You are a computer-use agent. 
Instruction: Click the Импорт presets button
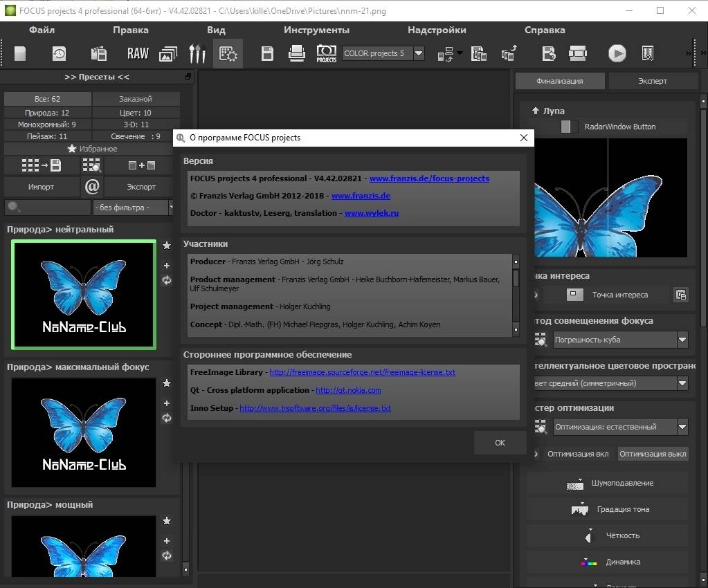[x=41, y=187]
